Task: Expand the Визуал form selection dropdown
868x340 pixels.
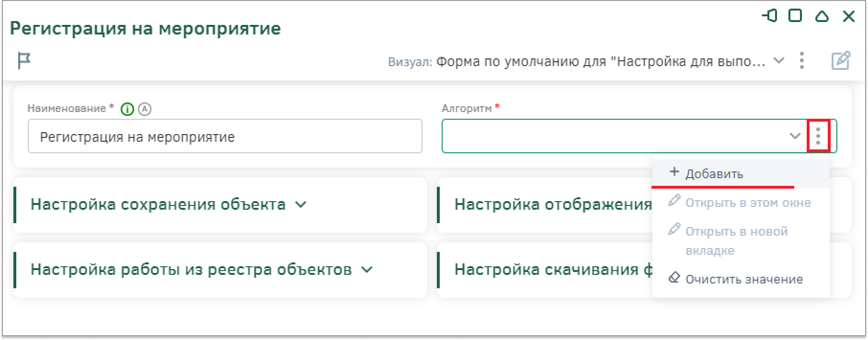Action: 779,61
